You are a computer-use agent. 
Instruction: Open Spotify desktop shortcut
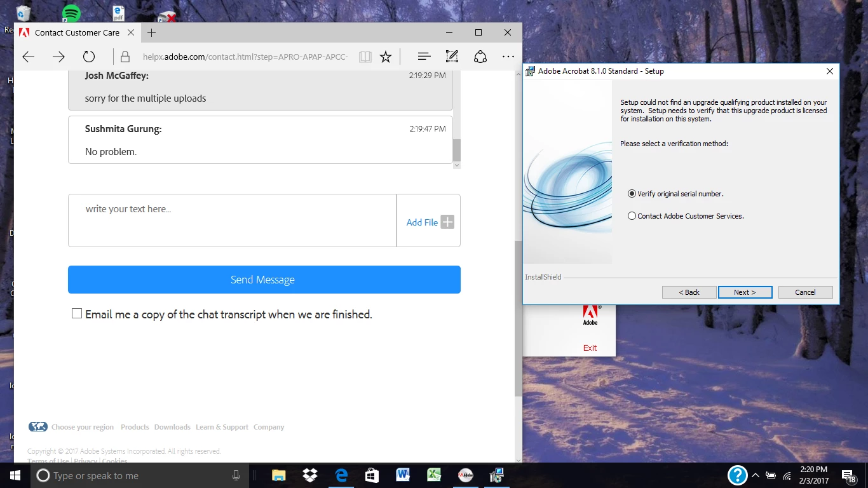[71, 13]
